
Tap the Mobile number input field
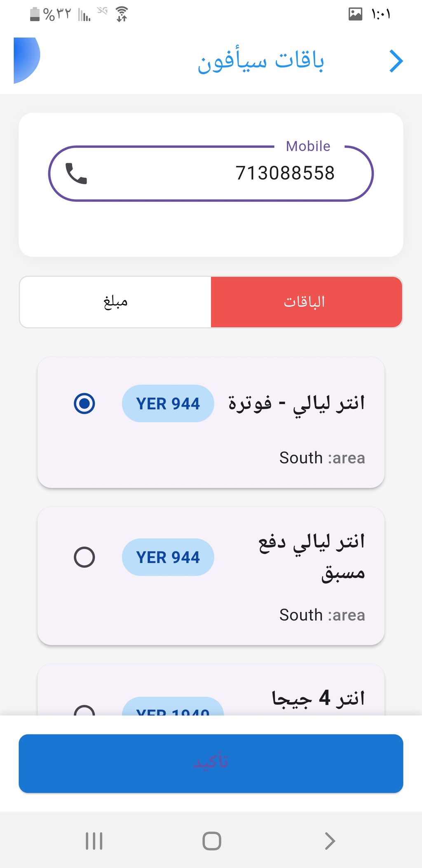coord(211,174)
